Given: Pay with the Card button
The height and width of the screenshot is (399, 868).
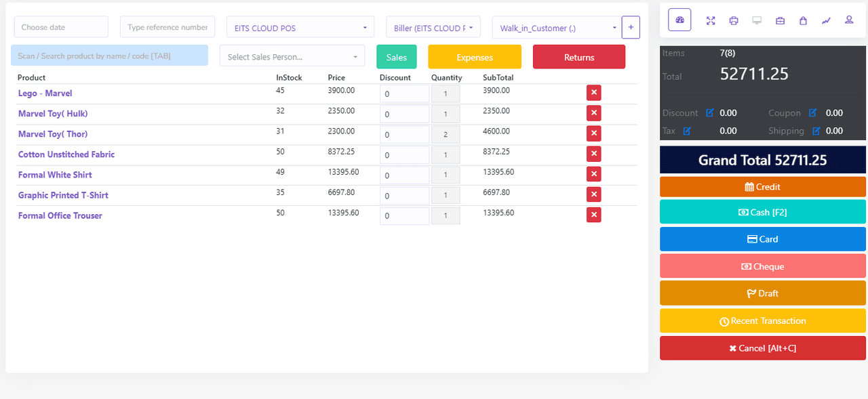Looking at the screenshot, I should click(763, 239).
